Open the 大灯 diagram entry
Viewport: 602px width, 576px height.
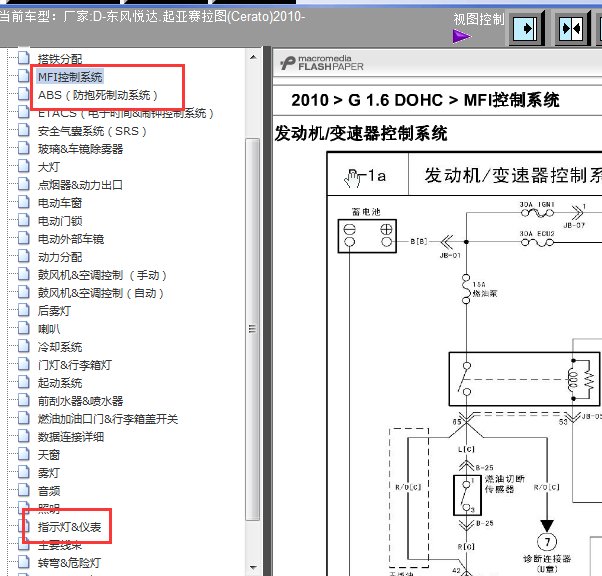(49, 167)
